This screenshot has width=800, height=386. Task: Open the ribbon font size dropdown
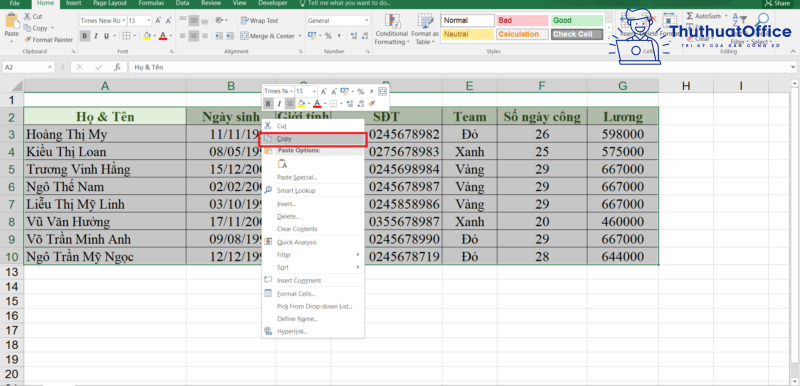[149, 21]
